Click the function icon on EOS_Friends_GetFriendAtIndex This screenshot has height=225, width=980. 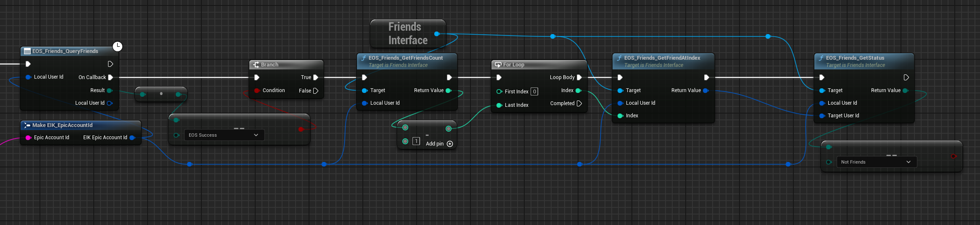(x=619, y=58)
